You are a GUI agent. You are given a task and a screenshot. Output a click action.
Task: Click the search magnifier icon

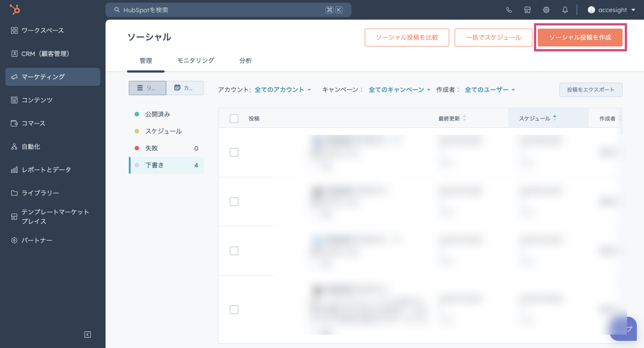click(x=117, y=10)
